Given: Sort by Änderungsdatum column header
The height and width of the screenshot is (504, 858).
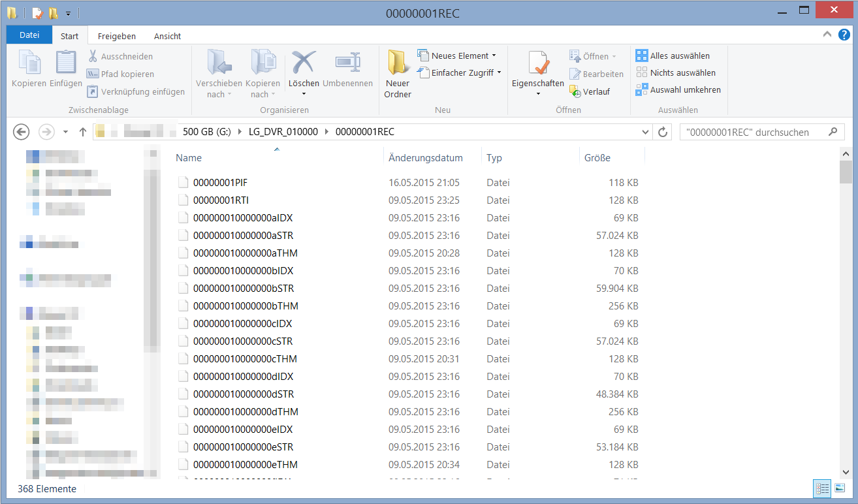Looking at the screenshot, I should pyautogui.click(x=425, y=158).
